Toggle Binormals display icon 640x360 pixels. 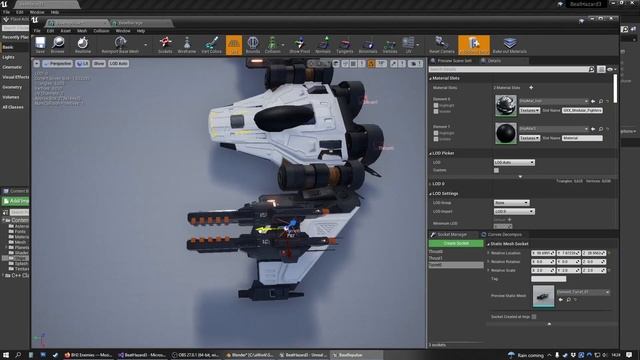click(x=368, y=44)
